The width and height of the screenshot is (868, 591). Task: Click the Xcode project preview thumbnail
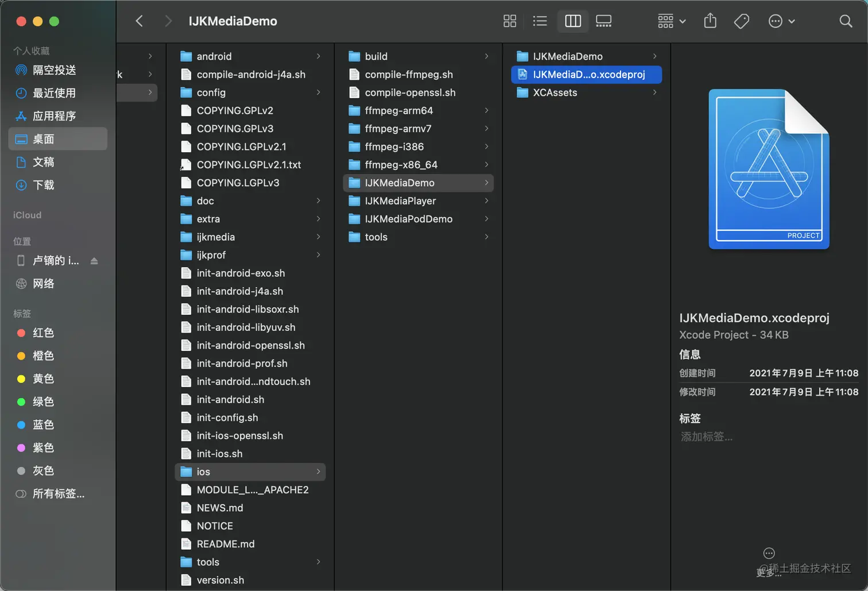769,169
